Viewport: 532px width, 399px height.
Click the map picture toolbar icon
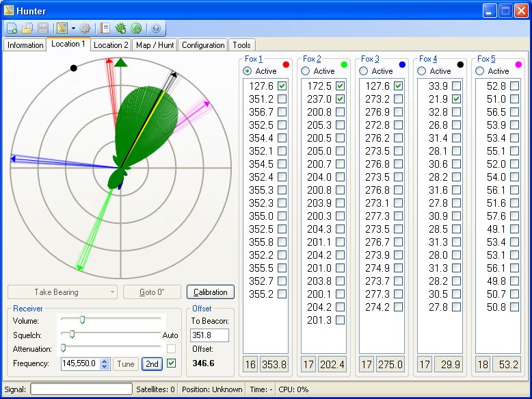(62, 28)
